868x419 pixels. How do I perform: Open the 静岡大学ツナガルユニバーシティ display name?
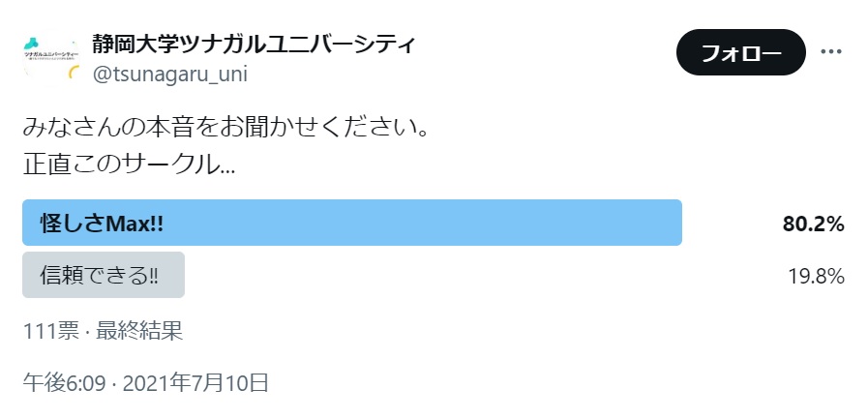click(x=254, y=44)
